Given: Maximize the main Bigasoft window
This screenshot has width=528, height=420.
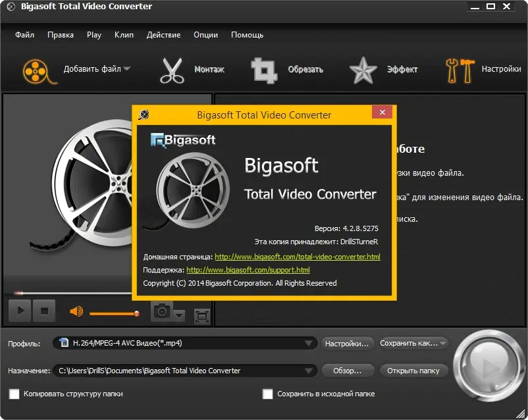Looking at the screenshot, I should (490, 7).
